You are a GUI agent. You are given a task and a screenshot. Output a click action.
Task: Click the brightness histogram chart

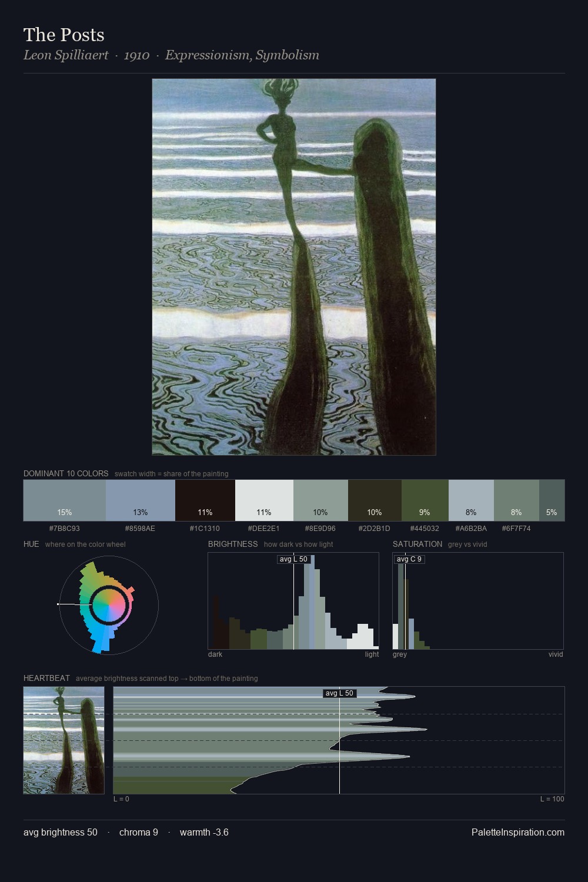[293, 601]
